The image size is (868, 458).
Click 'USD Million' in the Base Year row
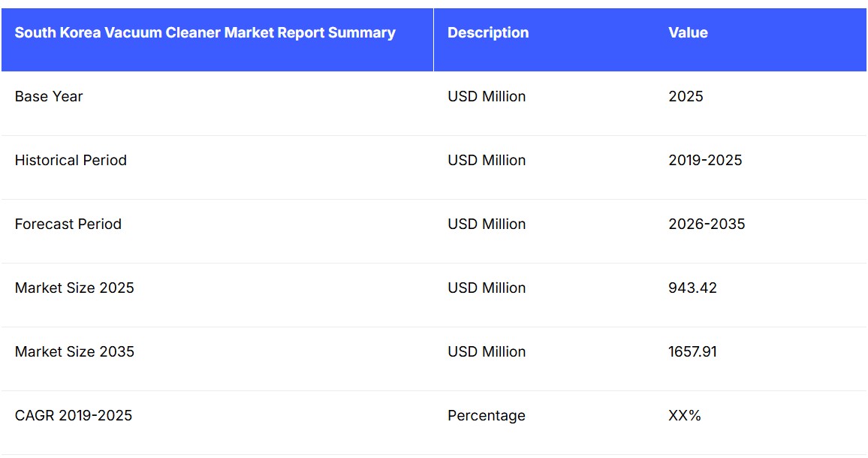487,96
